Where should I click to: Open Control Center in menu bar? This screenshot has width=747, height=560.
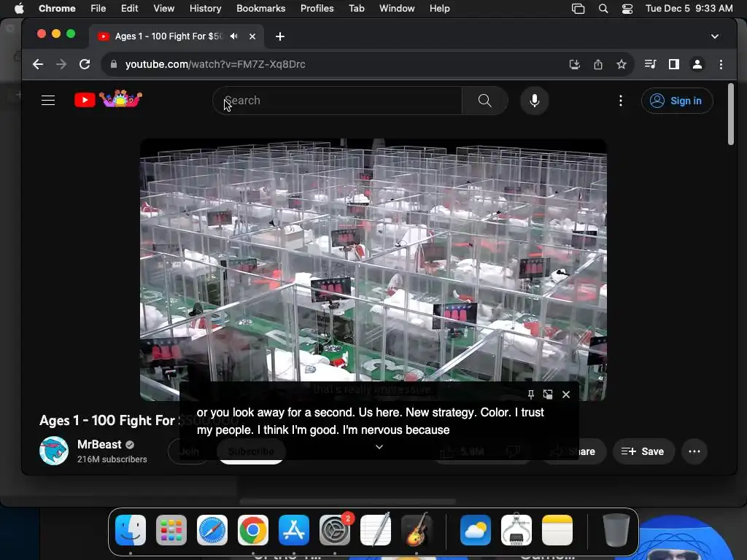click(x=627, y=9)
